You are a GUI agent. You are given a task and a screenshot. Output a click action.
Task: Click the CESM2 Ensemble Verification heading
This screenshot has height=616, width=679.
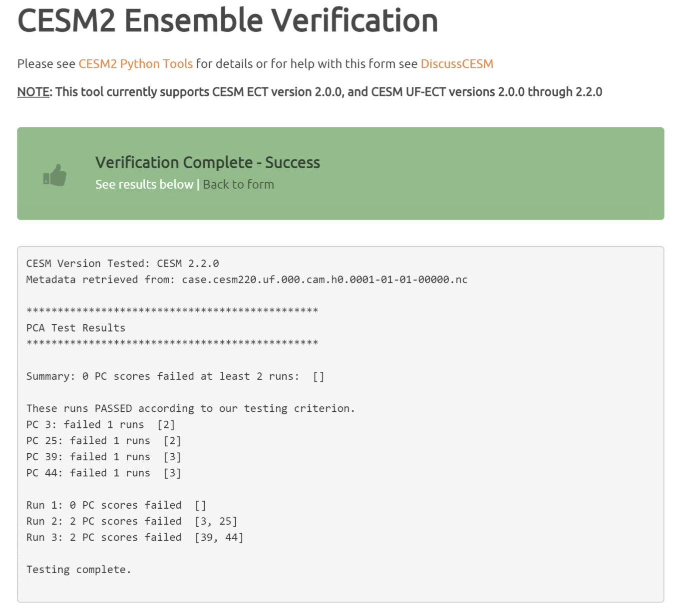tap(227, 20)
